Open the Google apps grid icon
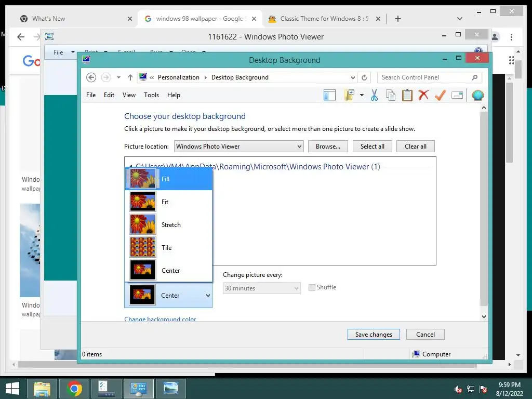 pyautogui.click(x=511, y=60)
